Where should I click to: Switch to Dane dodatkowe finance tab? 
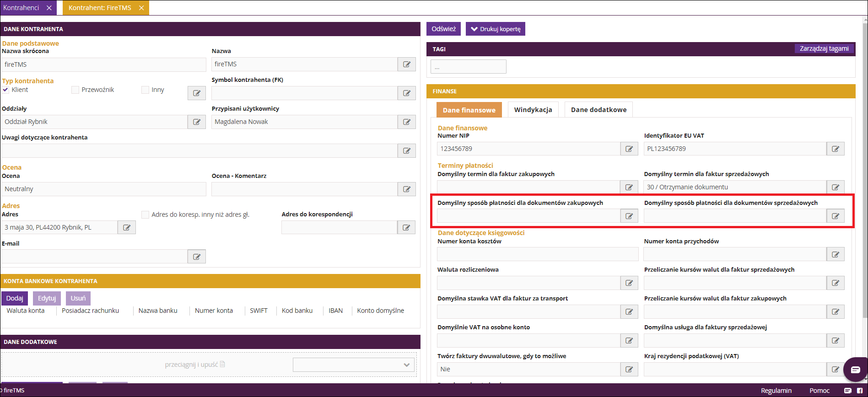pos(598,110)
